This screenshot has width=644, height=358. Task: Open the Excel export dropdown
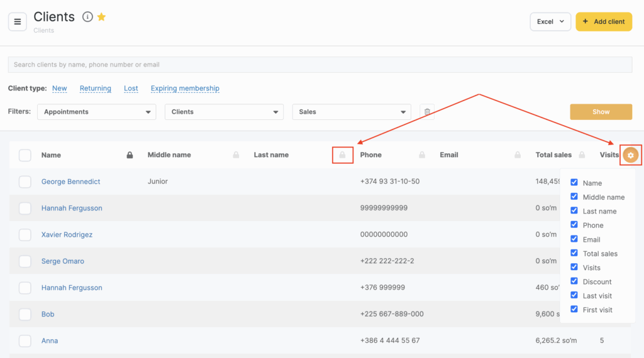[x=550, y=21]
